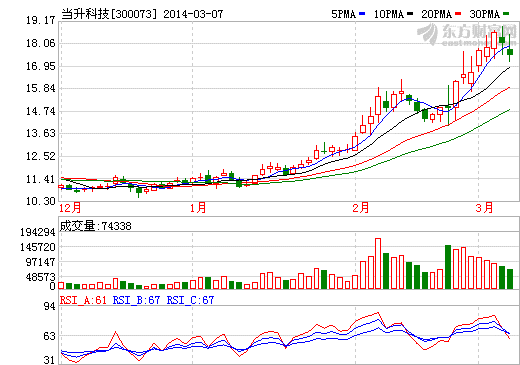Viewport: 520px width, 365px height.
Task: Click the green 30PMA legend swatch
Action: [506, 14]
